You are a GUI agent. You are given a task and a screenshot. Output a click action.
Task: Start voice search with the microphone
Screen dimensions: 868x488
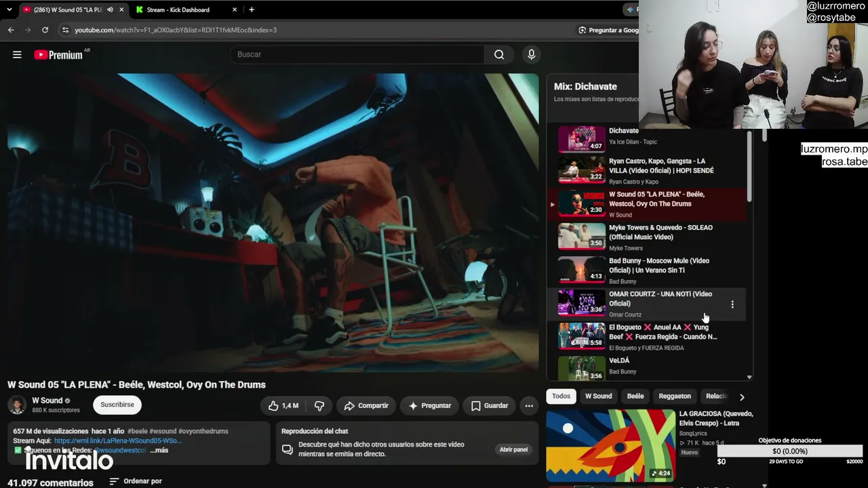(x=532, y=54)
